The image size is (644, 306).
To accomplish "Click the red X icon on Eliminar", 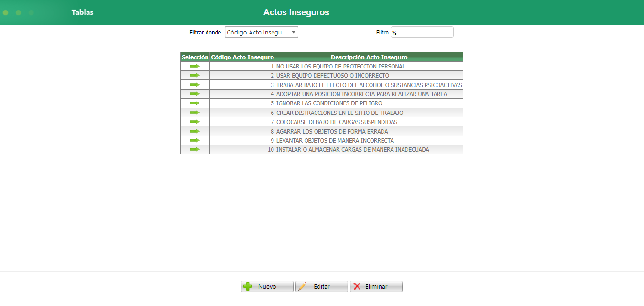I will 359,286.
